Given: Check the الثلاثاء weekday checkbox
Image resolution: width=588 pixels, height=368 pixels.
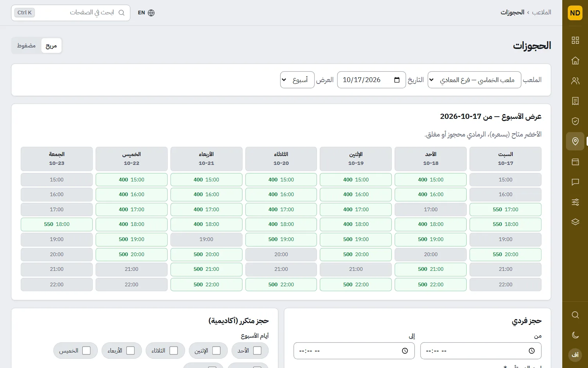Looking at the screenshot, I should point(174,351).
